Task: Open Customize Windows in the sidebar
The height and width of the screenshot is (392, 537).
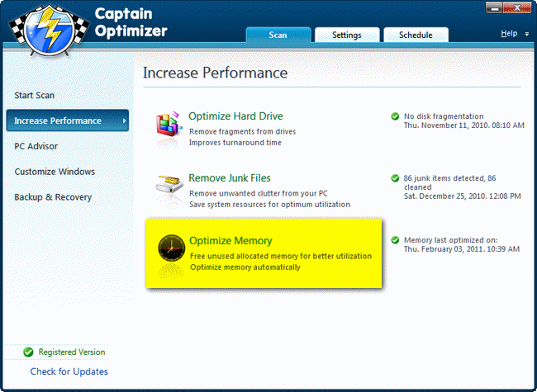Action: point(55,172)
